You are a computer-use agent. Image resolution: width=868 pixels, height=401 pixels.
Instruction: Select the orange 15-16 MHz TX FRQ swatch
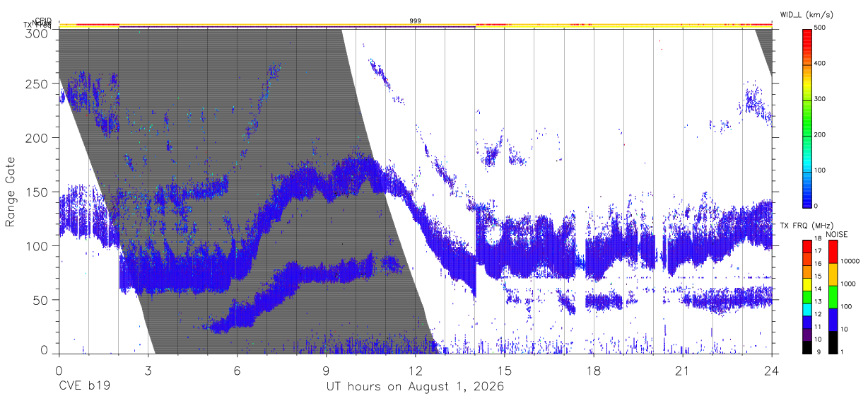[x=807, y=272]
